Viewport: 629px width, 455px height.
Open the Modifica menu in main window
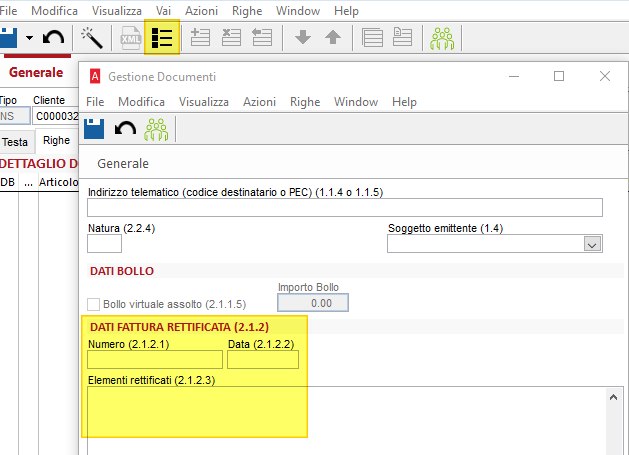55,11
